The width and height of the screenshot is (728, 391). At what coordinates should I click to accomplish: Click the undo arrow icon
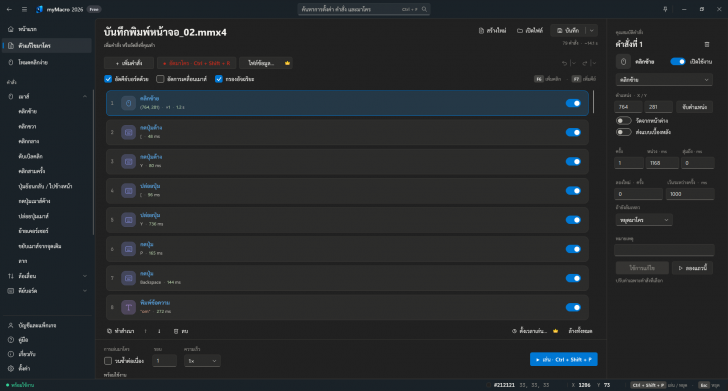tap(564, 63)
